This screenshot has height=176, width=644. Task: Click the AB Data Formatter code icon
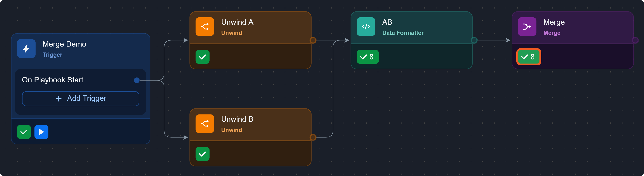(366, 27)
